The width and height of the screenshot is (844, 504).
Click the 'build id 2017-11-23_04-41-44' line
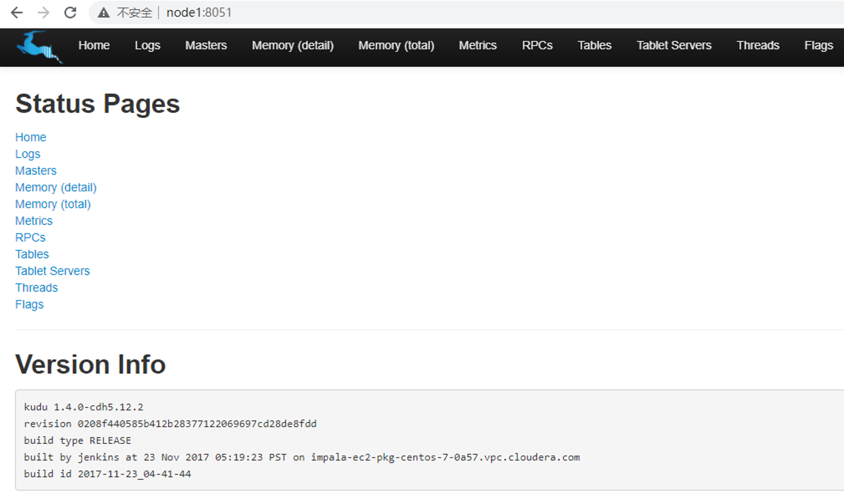tap(108, 474)
